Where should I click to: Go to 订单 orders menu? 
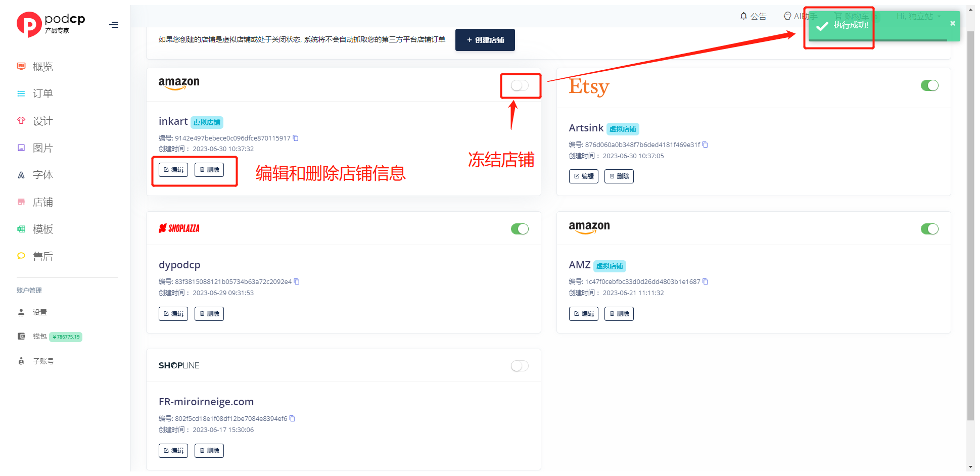[35, 93]
